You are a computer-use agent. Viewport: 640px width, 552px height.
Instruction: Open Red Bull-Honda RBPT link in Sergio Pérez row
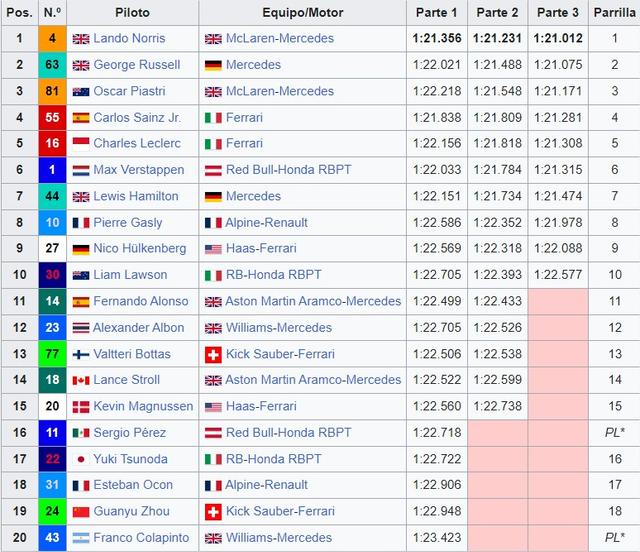tap(289, 432)
